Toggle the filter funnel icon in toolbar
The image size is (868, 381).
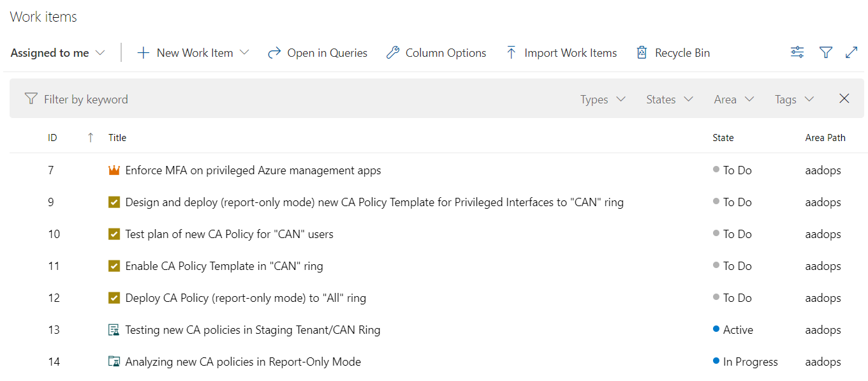coord(826,53)
